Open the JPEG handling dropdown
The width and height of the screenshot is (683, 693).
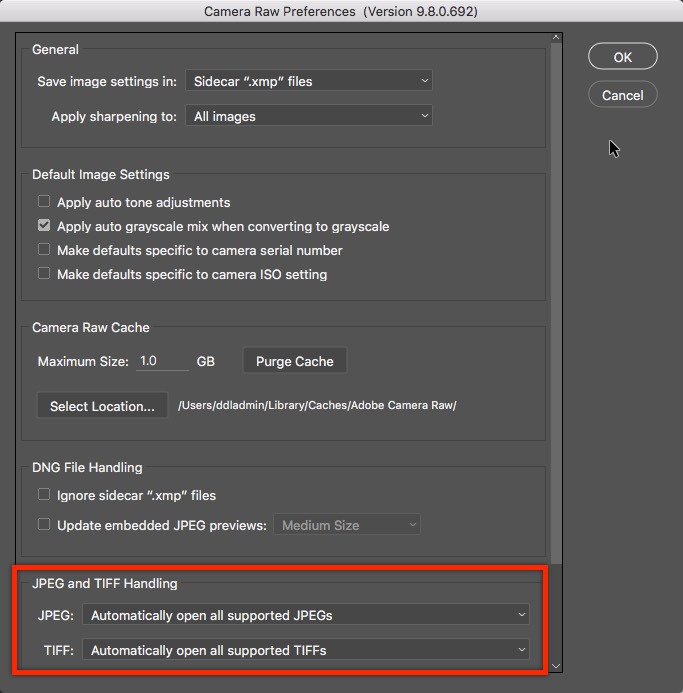[x=306, y=614]
